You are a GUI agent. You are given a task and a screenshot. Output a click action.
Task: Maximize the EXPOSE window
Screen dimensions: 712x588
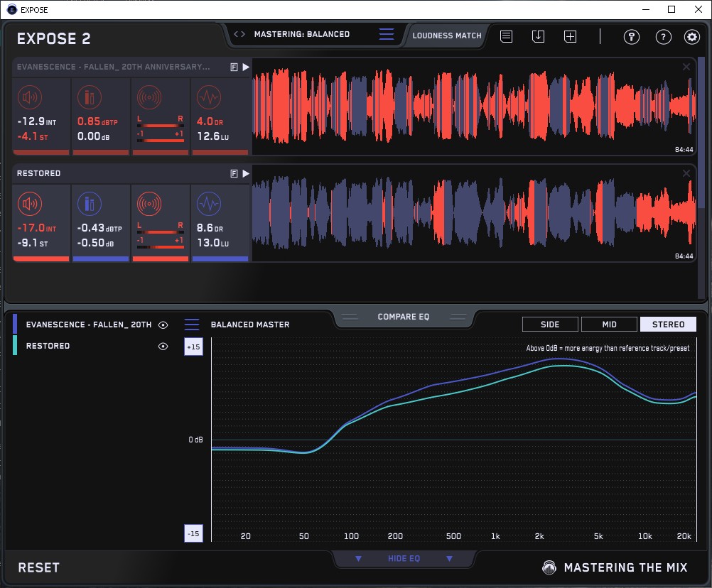(671, 9)
